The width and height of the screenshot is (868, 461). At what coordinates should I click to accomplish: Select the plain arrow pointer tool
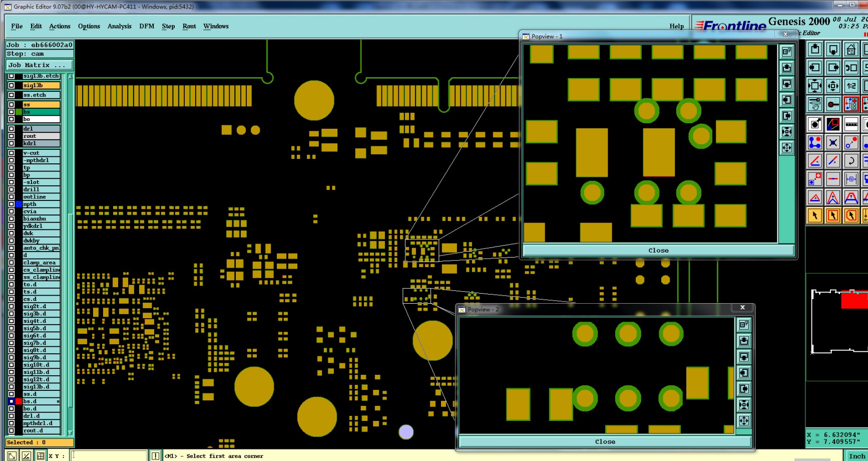[815, 215]
